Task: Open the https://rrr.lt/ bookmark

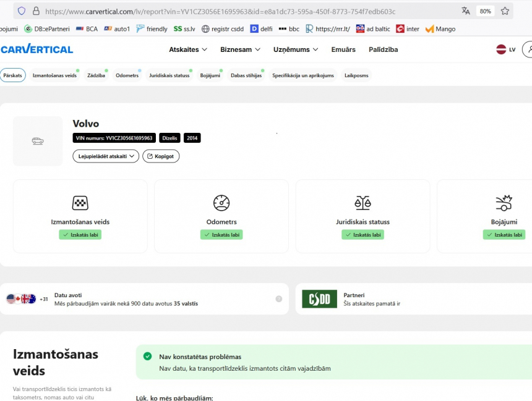Action: point(328,29)
